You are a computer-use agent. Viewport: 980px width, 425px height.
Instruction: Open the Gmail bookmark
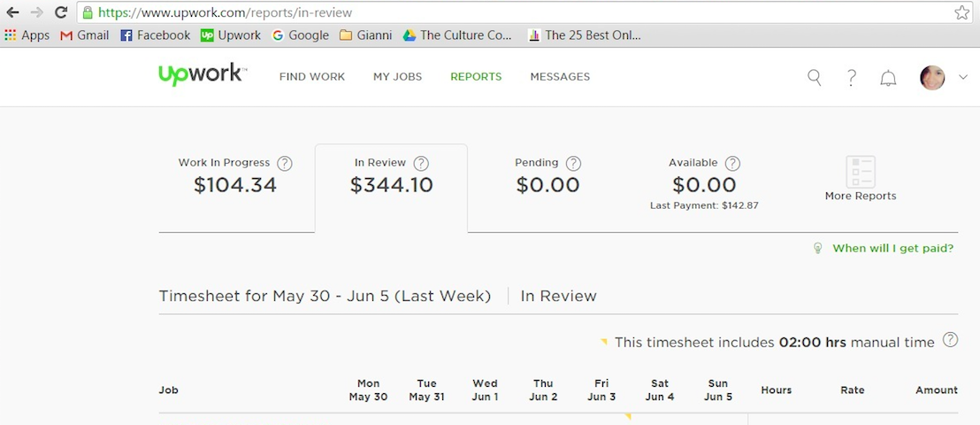(85, 35)
